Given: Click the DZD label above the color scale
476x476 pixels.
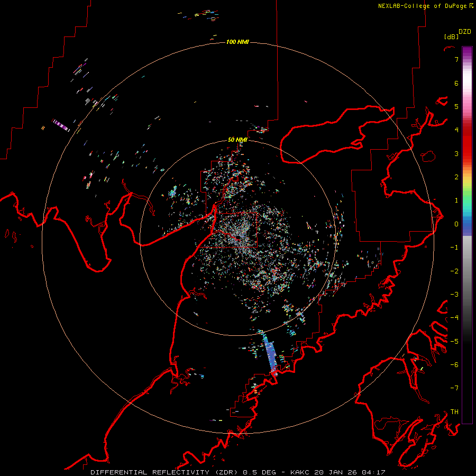Looking at the screenshot, I should click(x=465, y=32).
